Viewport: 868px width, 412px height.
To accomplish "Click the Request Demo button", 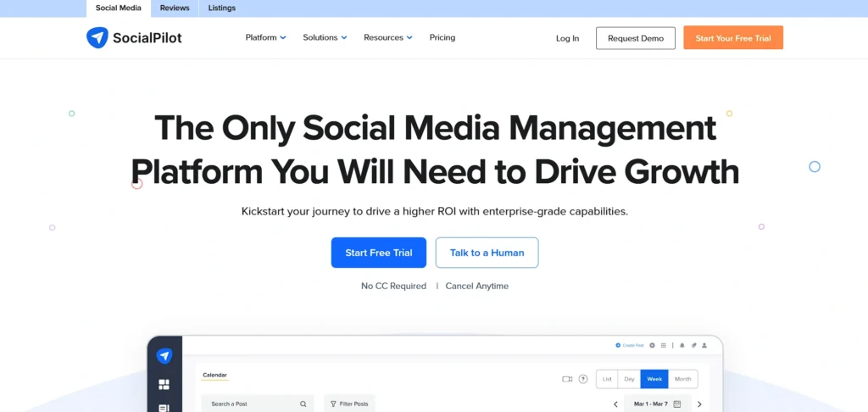I will [636, 38].
